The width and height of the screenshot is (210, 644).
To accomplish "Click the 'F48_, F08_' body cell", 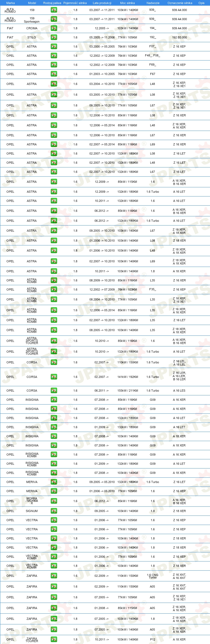I will [x=153, y=56].
